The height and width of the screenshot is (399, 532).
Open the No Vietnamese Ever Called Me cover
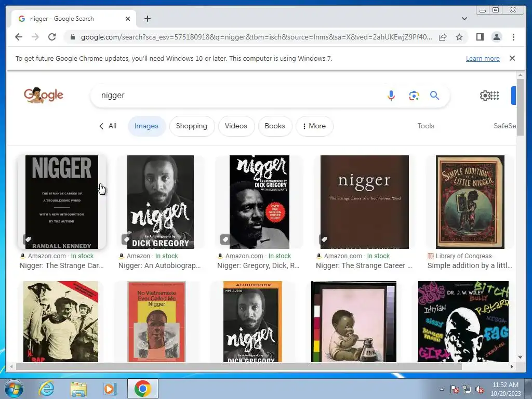click(x=157, y=321)
